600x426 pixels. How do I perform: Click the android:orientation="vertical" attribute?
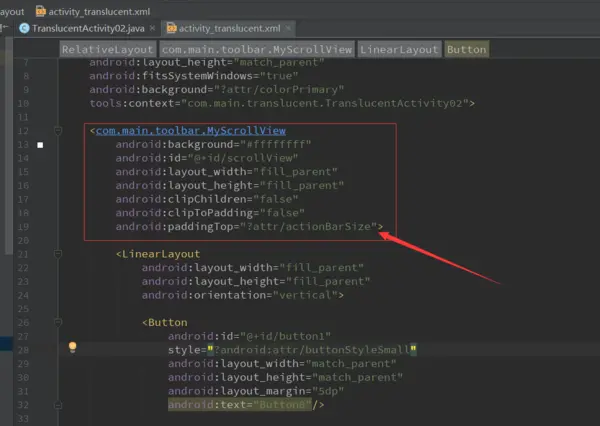tap(240, 295)
